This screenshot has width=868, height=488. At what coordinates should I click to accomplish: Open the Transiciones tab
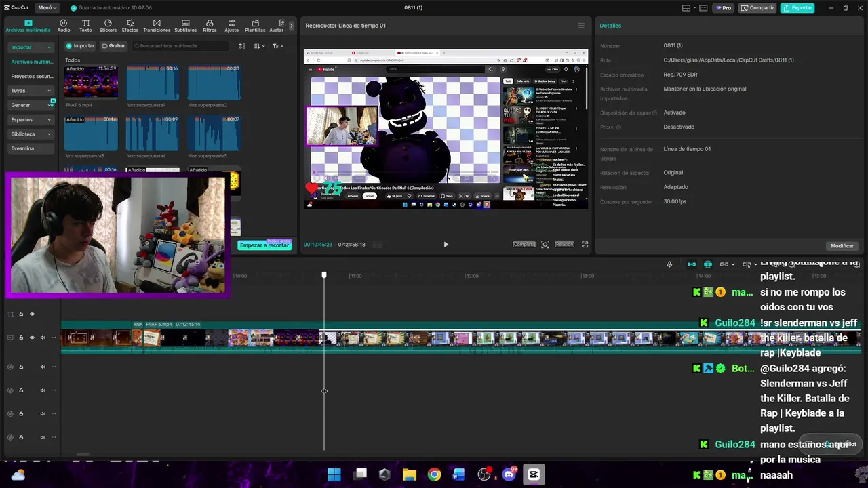[x=157, y=26]
